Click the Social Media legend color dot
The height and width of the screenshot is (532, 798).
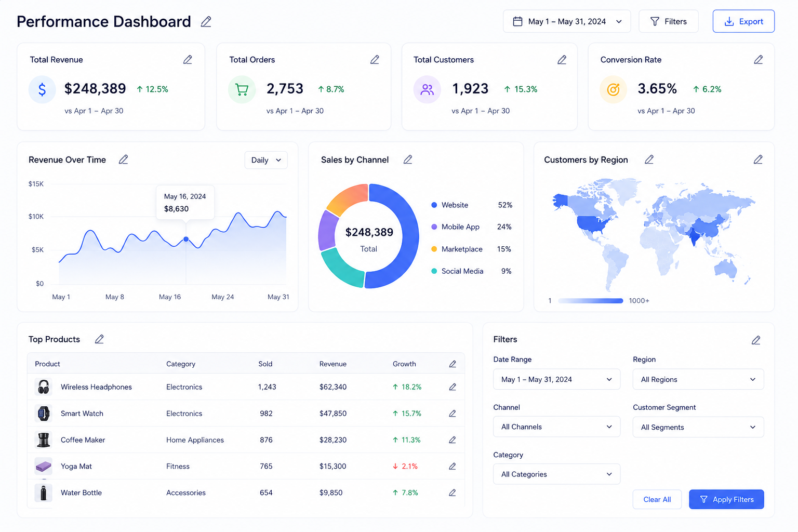[434, 271]
